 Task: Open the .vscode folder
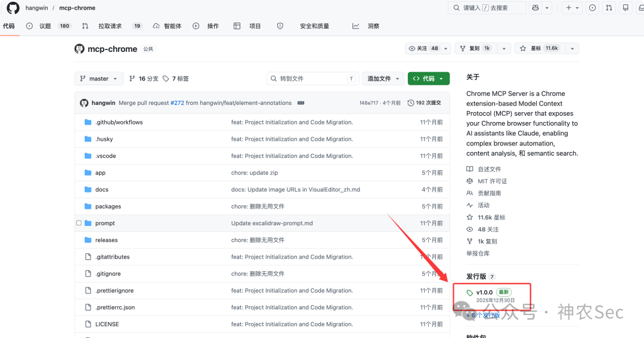coord(106,156)
